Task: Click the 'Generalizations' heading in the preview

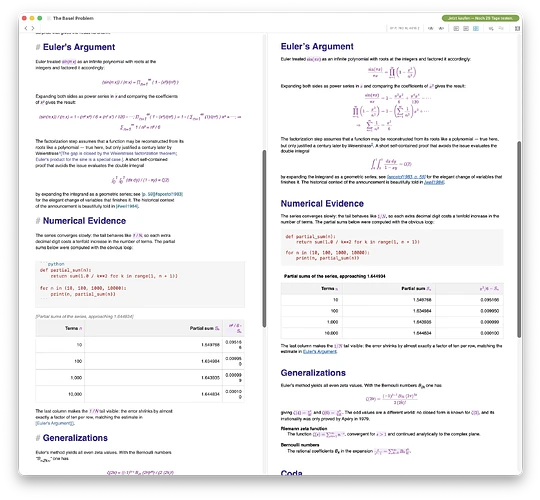Action: [x=313, y=373]
